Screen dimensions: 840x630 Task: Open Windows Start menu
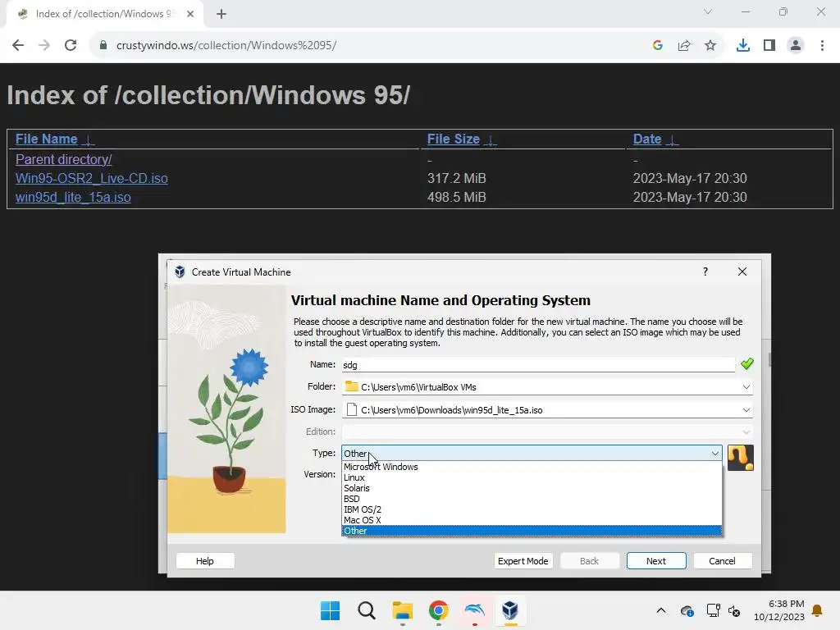pos(330,610)
